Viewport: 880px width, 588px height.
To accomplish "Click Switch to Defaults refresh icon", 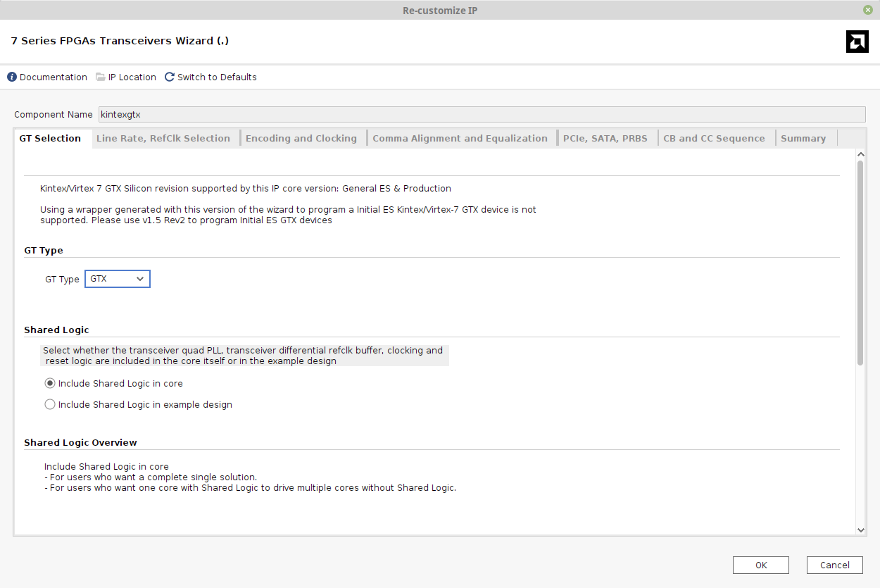I will 169,77.
